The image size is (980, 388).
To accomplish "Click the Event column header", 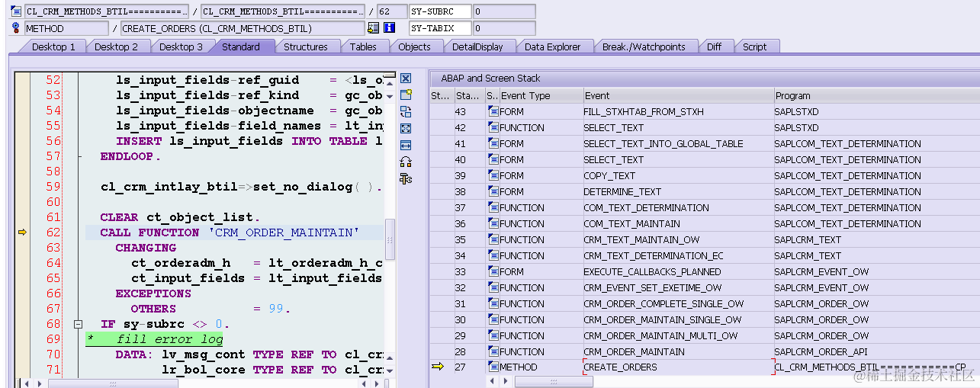I will [677, 95].
